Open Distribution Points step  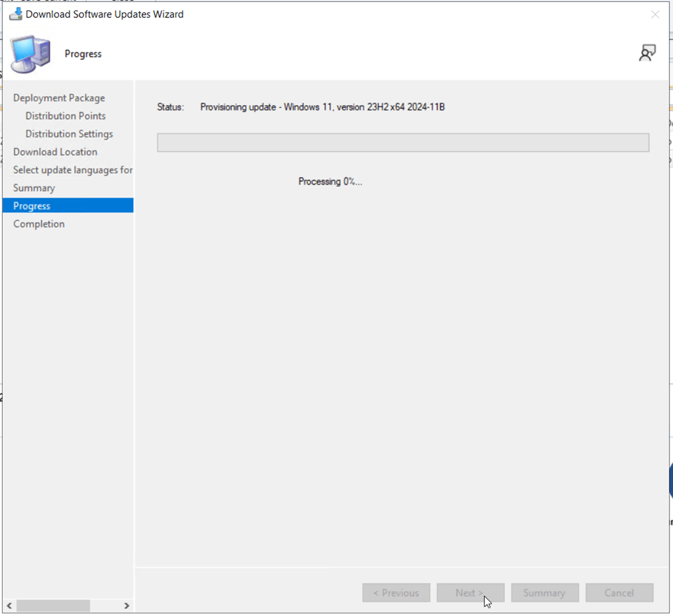coord(66,116)
